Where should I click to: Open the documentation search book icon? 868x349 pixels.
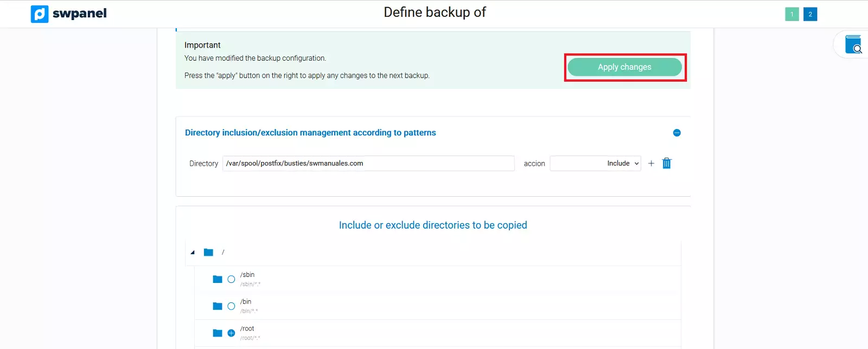click(853, 44)
